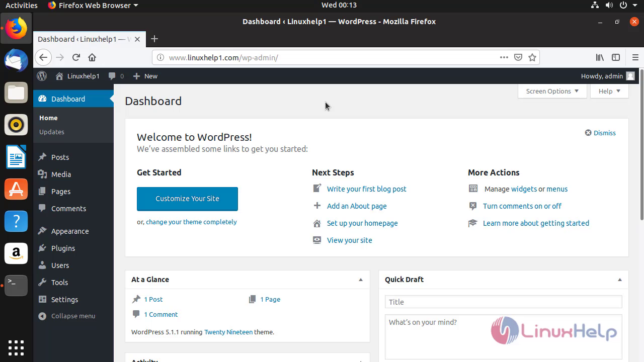Open the Firefox Library panel
Screen dimensions: 644x362
(x=600, y=57)
